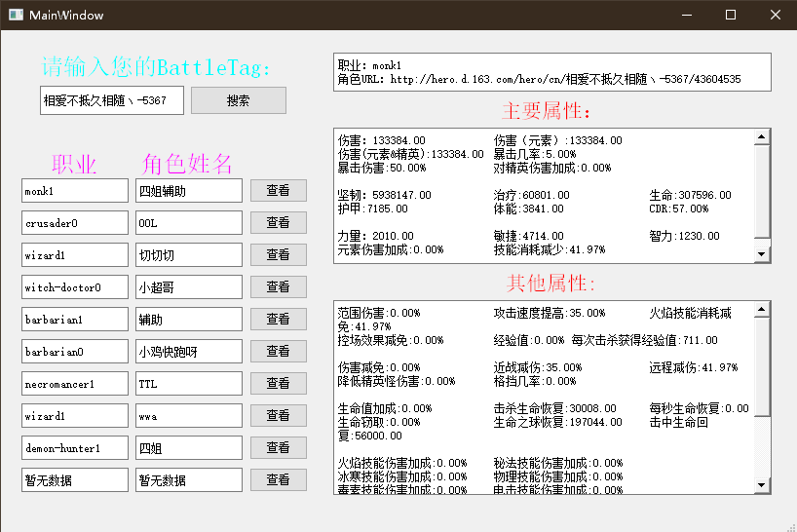Viewport: 797px width, 532px height.
Task: Maximize the MainWindow window
Action: tap(731, 15)
